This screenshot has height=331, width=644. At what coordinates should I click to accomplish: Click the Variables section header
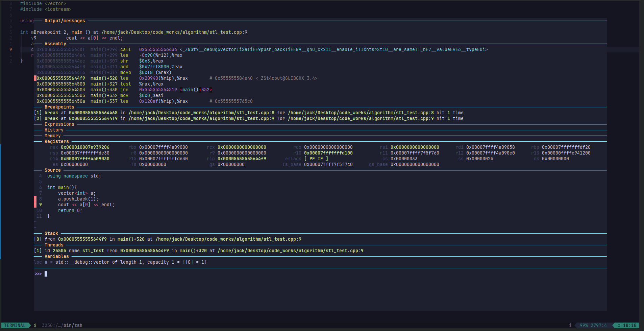(57, 257)
